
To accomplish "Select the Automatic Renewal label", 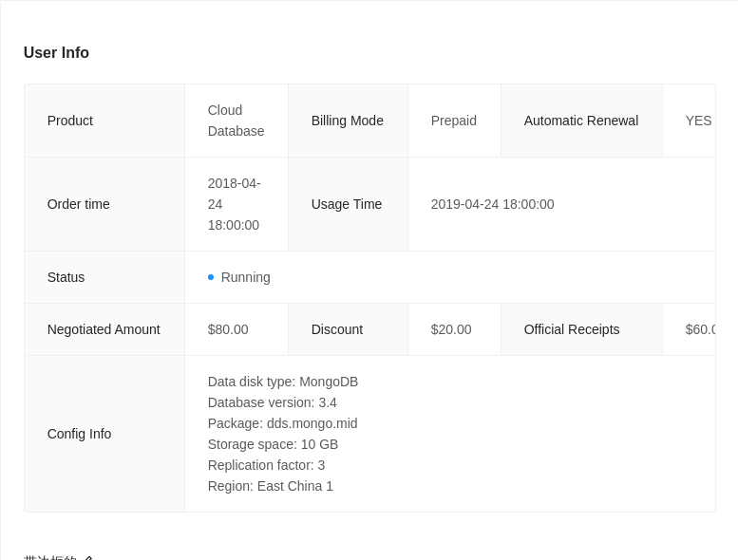I will click(580, 121).
